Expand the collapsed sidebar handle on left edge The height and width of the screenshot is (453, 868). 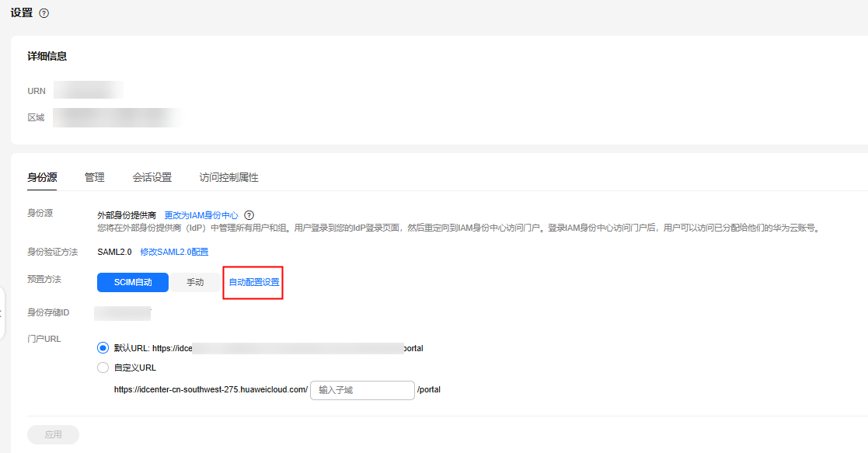point(2,313)
